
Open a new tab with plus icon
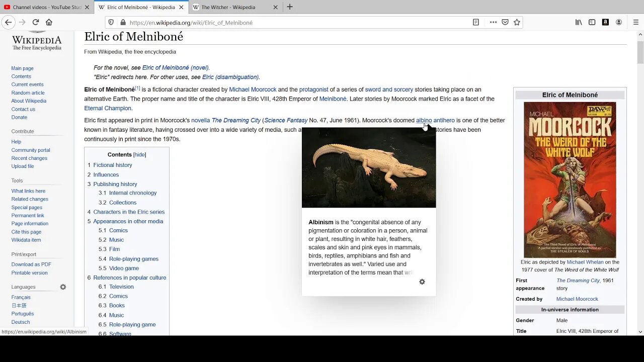click(290, 7)
